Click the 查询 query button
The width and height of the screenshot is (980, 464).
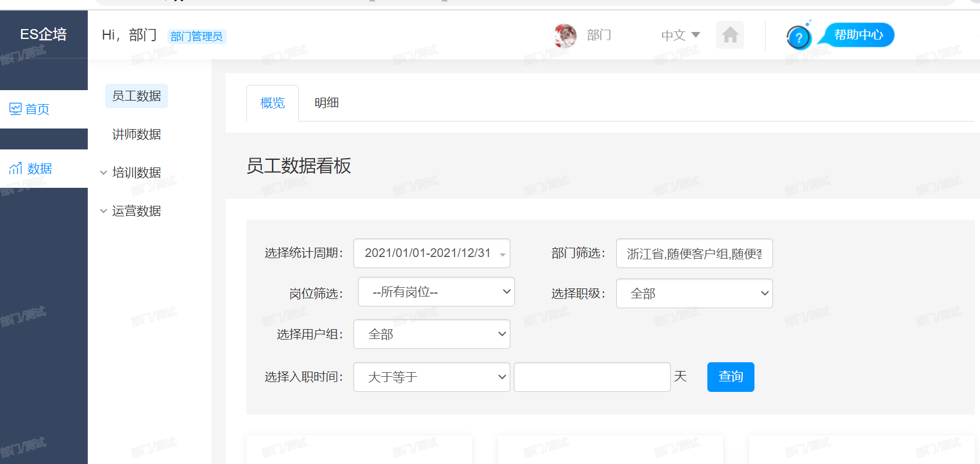[x=731, y=377]
